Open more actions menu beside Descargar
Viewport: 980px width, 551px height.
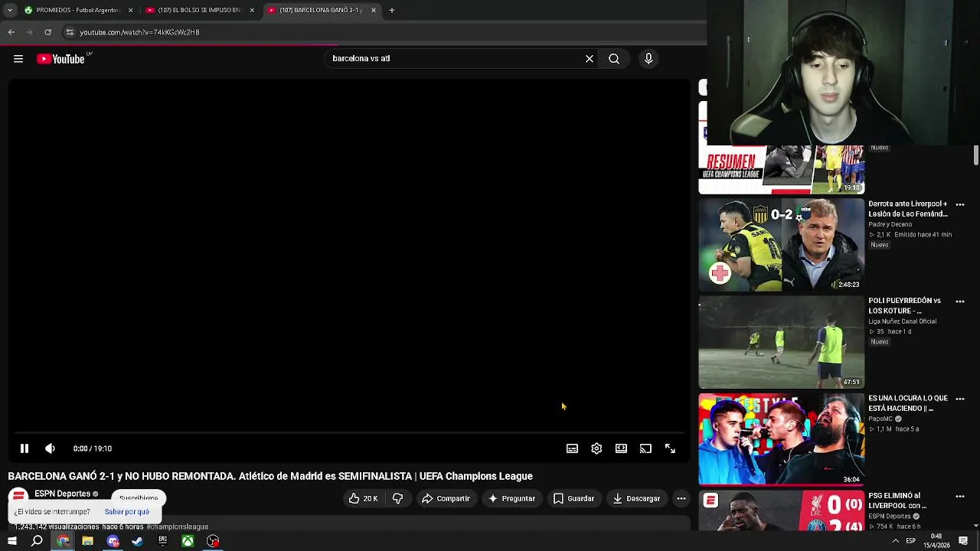point(681,498)
